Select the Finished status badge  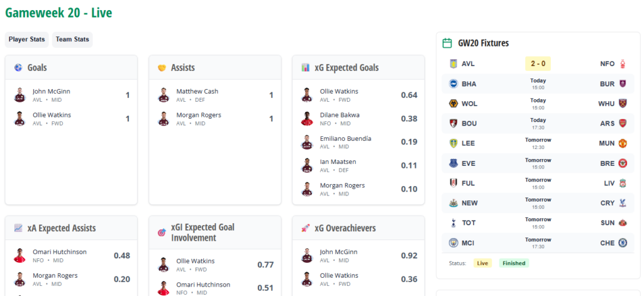pos(514,263)
